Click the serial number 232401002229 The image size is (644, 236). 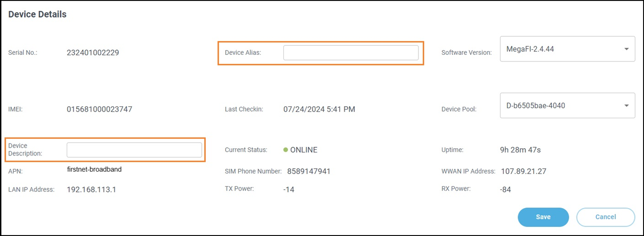click(93, 52)
